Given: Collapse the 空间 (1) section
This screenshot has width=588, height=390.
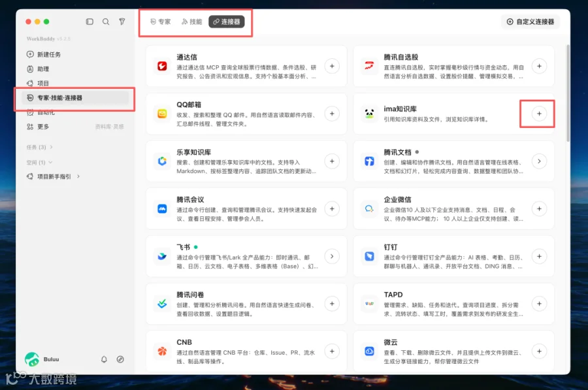Looking at the screenshot, I should 39,163.
